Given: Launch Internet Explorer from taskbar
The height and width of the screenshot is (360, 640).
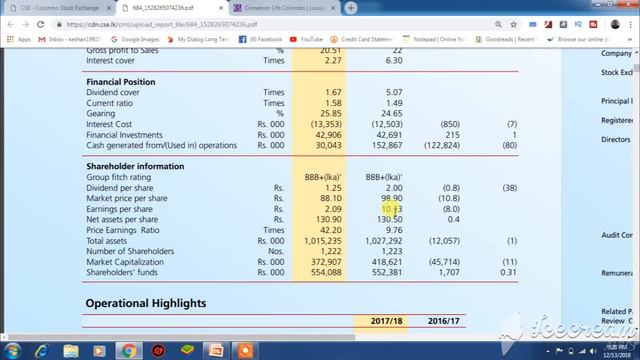Looking at the screenshot, I should [42, 351].
